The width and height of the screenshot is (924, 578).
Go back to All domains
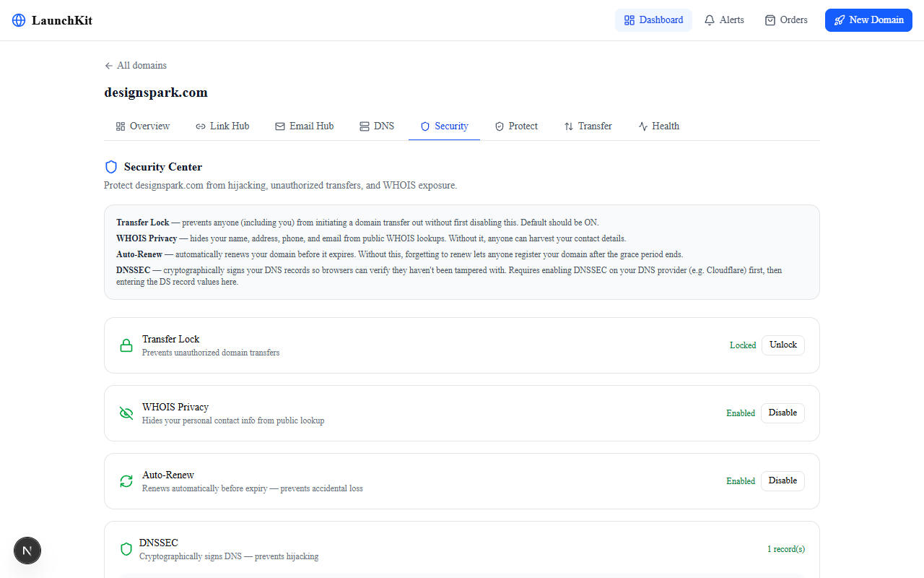pyautogui.click(x=136, y=66)
